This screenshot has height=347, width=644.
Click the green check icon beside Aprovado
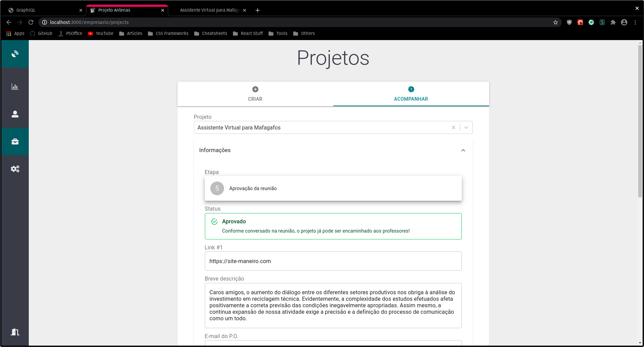click(214, 222)
